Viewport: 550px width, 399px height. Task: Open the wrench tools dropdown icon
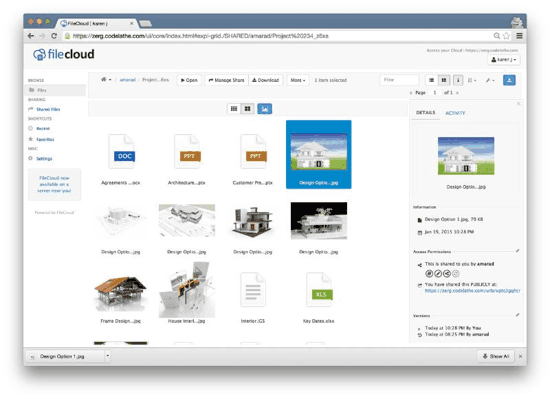click(x=490, y=80)
